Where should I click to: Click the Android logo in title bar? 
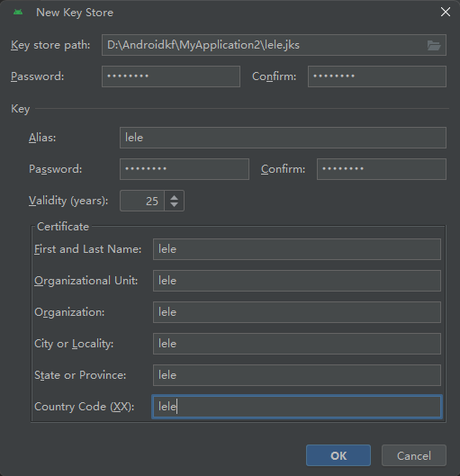[x=18, y=12]
